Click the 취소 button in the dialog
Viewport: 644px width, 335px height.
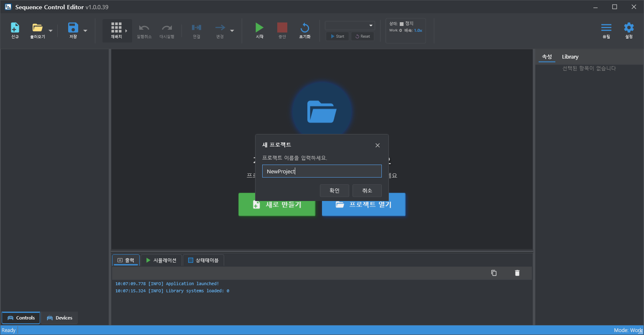[x=367, y=191]
